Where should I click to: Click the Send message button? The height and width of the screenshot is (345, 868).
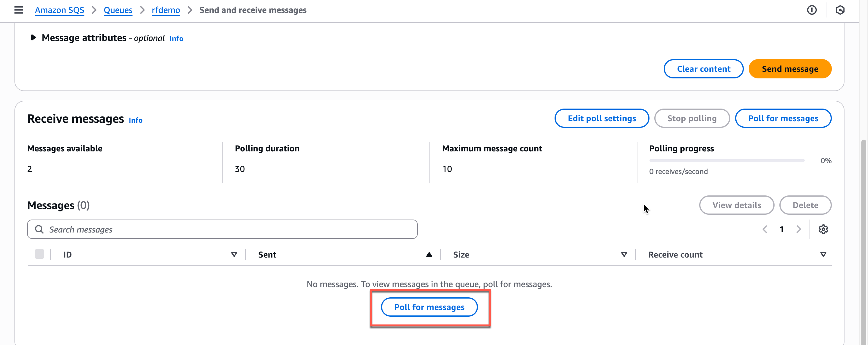click(x=790, y=68)
